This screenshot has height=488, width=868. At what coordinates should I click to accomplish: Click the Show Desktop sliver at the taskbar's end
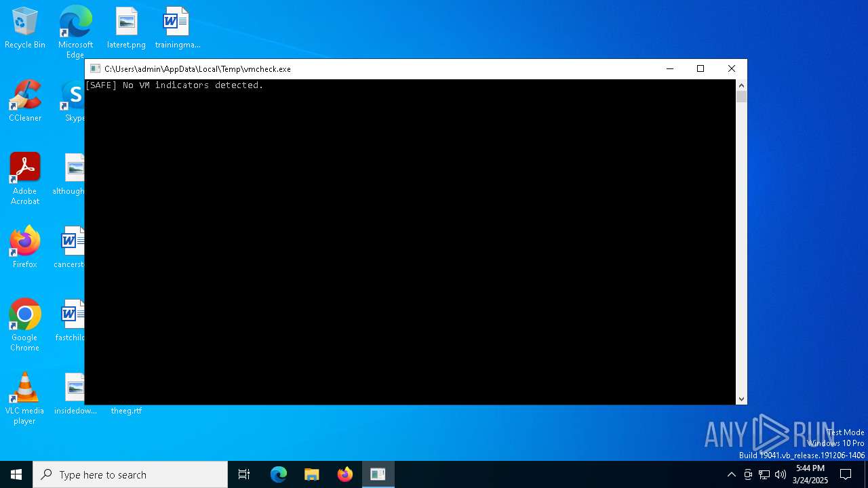(866, 474)
